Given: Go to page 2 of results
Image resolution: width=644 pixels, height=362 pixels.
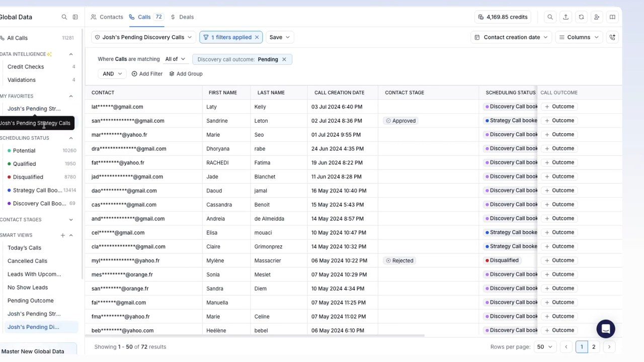Looking at the screenshot, I should [594, 347].
